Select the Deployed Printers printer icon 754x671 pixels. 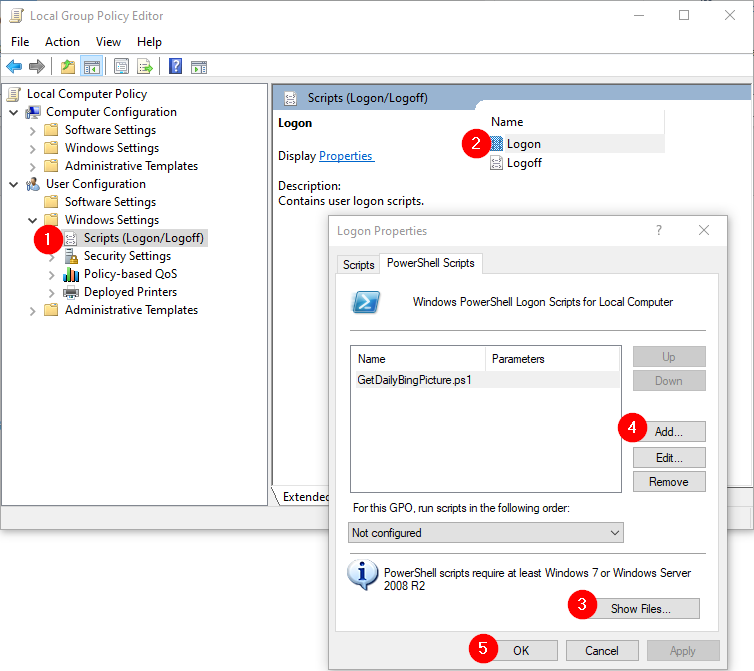71,292
